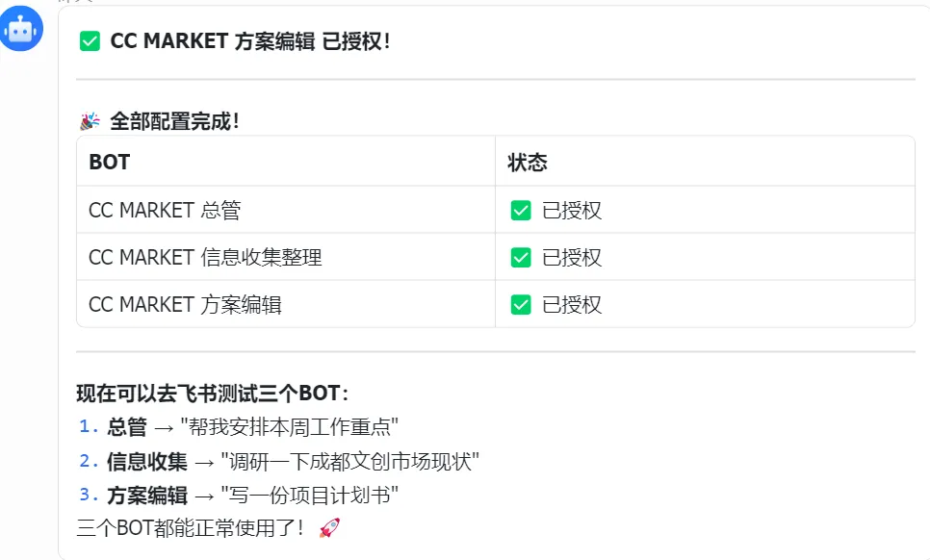Click the quoted text 调研一下成都文创市场现状
930x560 pixels.
click(349, 462)
